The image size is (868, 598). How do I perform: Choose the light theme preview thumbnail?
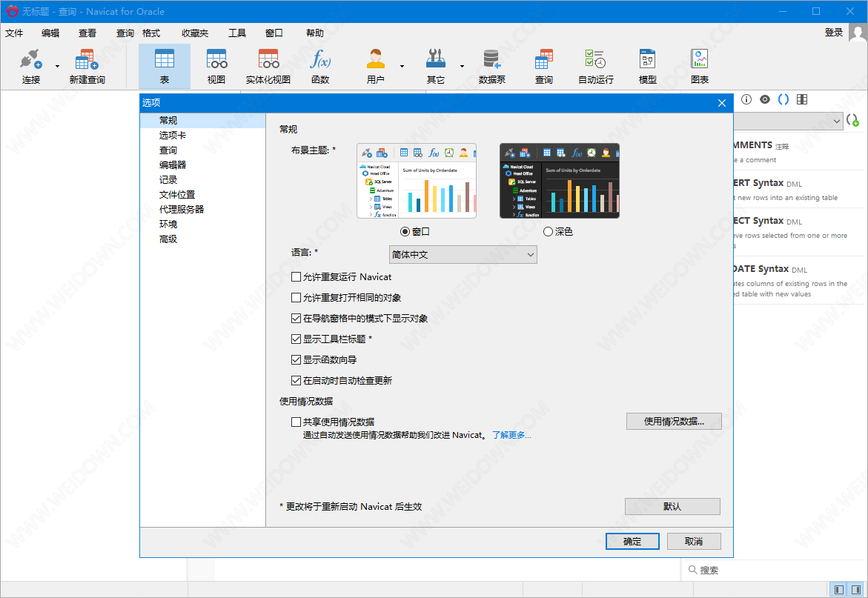(x=417, y=181)
